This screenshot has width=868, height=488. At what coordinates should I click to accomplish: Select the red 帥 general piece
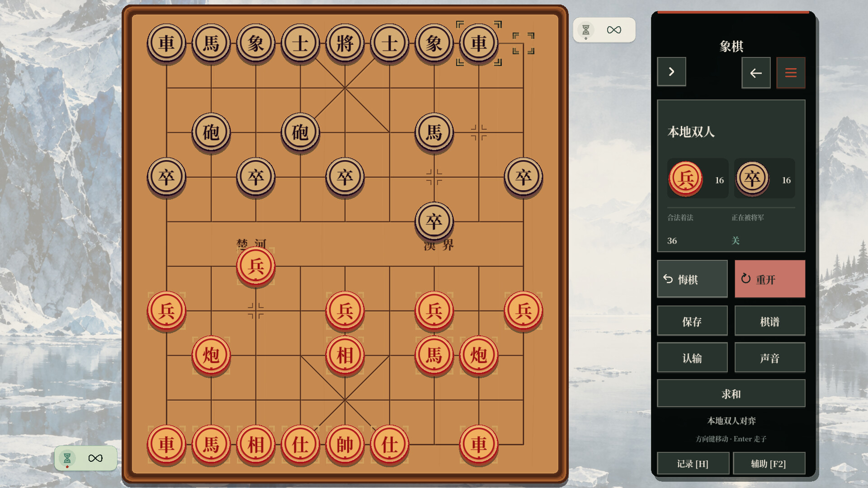pyautogui.click(x=345, y=445)
